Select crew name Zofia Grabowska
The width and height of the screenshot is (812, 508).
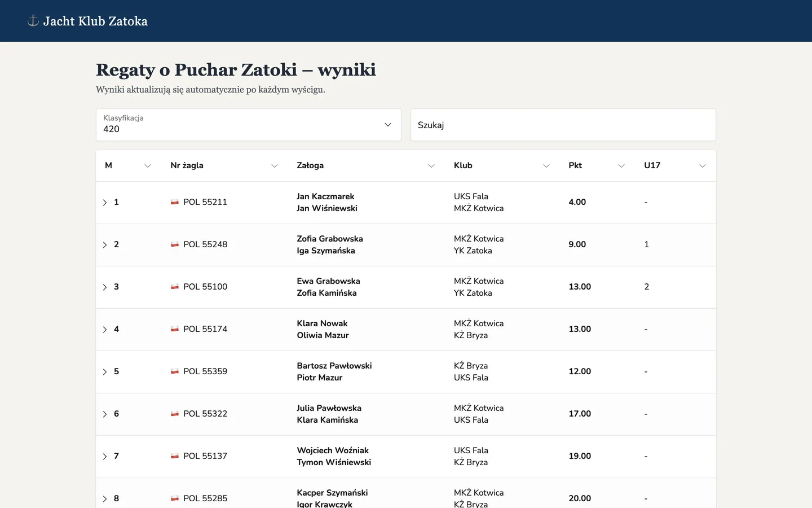click(x=330, y=239)
